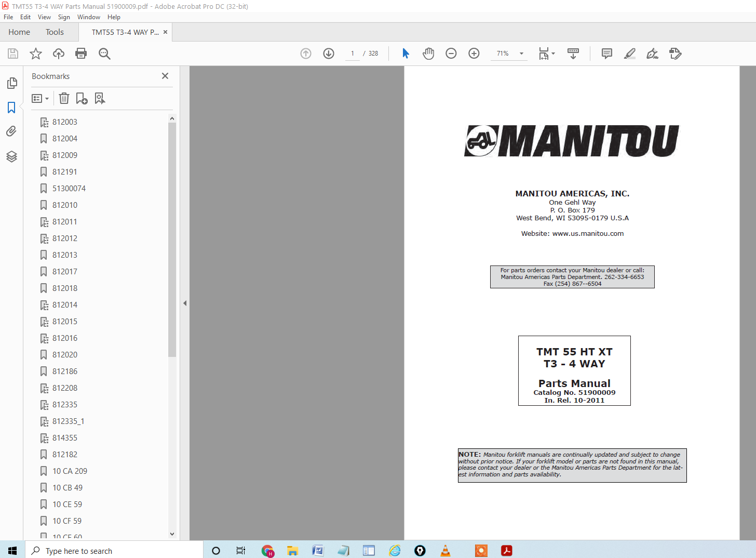Open the page fit options tool
Viewport: 756px width, 558px height.
point(547,54)
